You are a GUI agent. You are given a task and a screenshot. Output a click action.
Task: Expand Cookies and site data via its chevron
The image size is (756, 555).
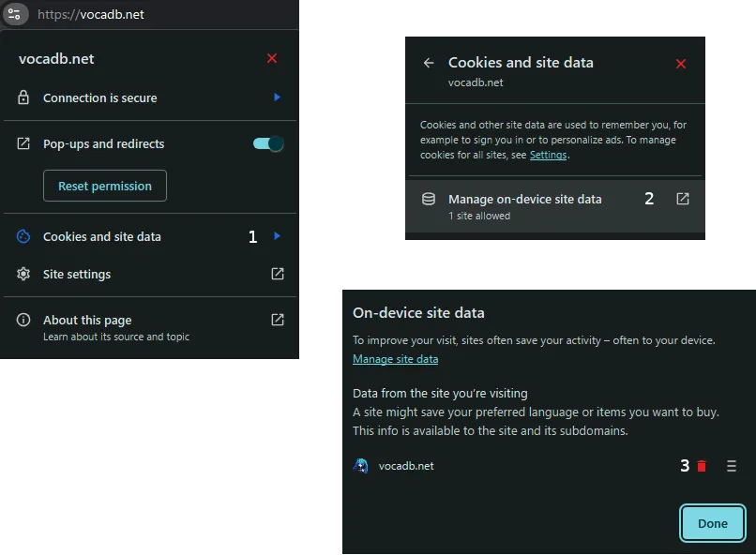tap(276, 236)
